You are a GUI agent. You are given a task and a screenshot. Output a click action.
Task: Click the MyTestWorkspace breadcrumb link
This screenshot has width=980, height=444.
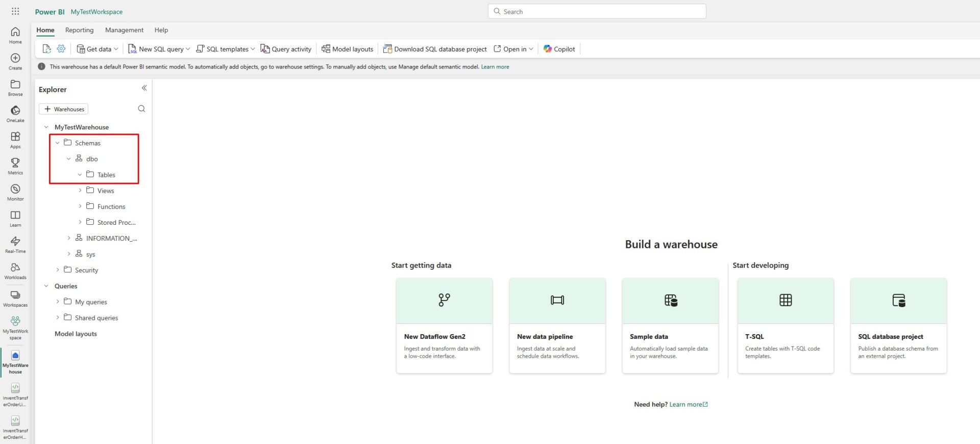point(96,12)
